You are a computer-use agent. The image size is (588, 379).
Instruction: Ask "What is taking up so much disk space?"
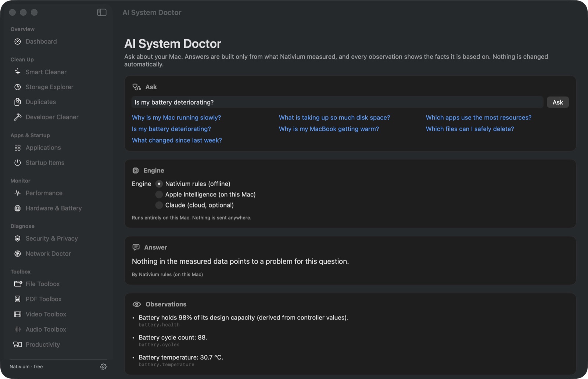coord(334,118)
